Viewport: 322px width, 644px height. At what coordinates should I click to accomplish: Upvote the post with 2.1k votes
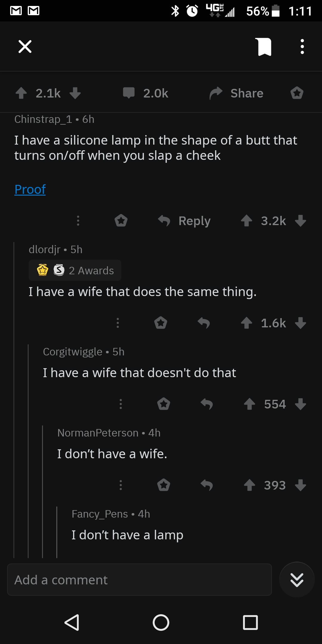point(21,93)
